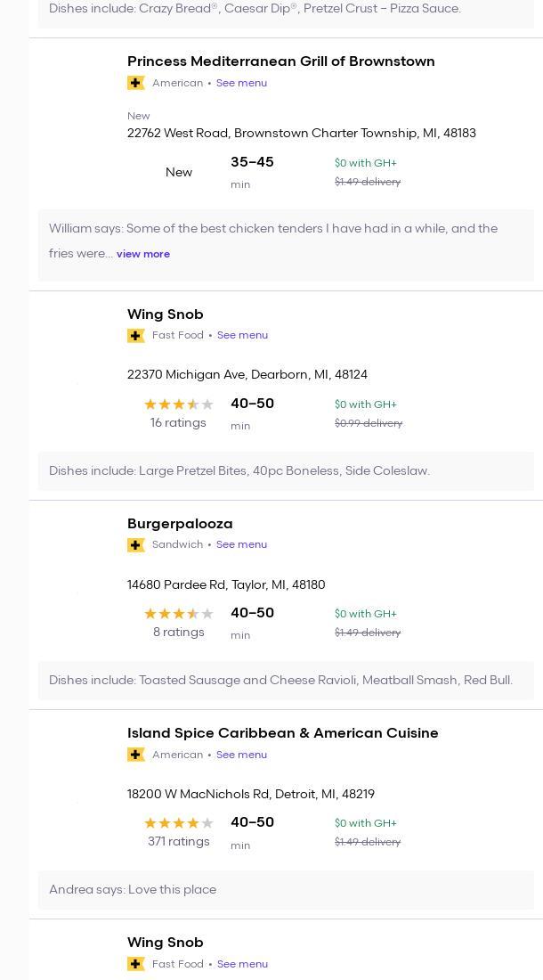Click the GH+ badge under the bottom Wing Snob
543x980 pixels.
[136, 964]
